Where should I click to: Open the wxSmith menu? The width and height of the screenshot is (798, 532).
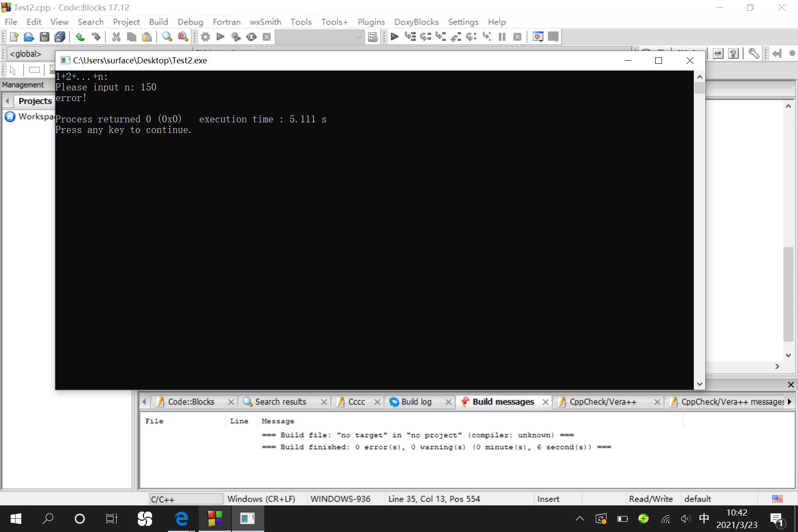[x=265, y=22]
